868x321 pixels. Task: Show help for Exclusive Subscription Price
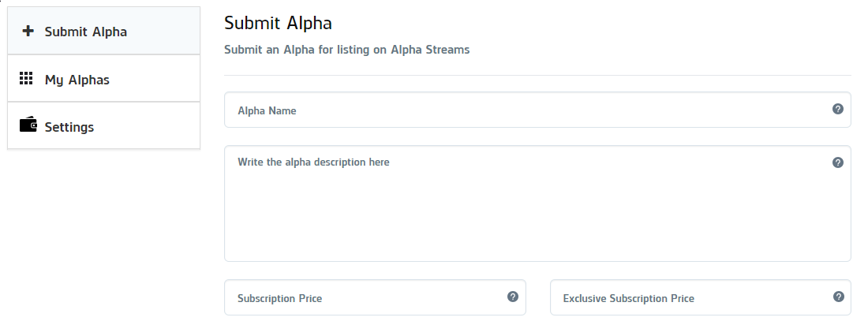click(838, 297)
